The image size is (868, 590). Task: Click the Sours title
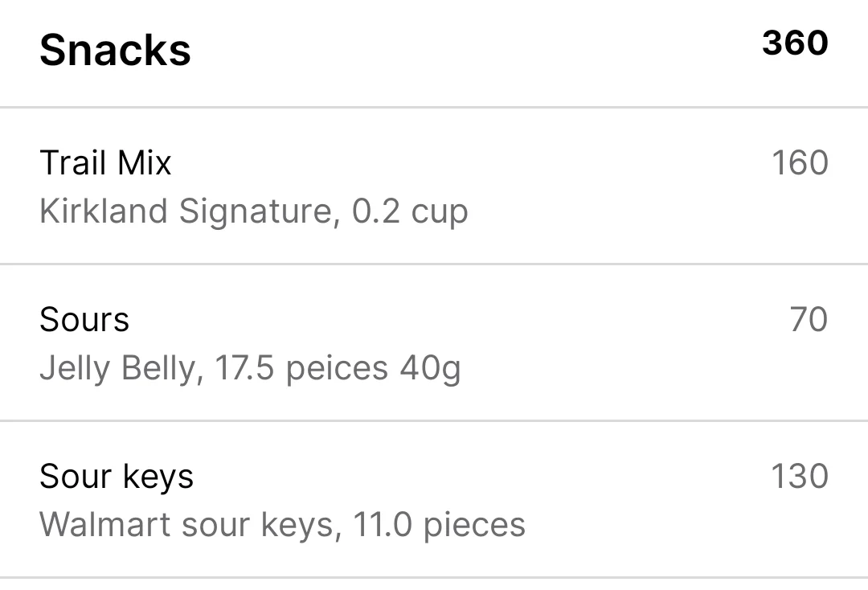coord(84,319)
